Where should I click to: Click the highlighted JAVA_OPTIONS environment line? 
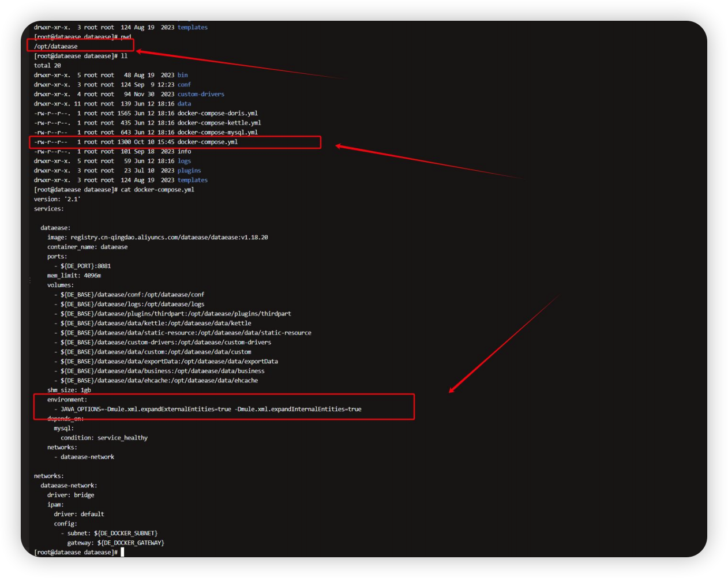[x=211, y=409]
